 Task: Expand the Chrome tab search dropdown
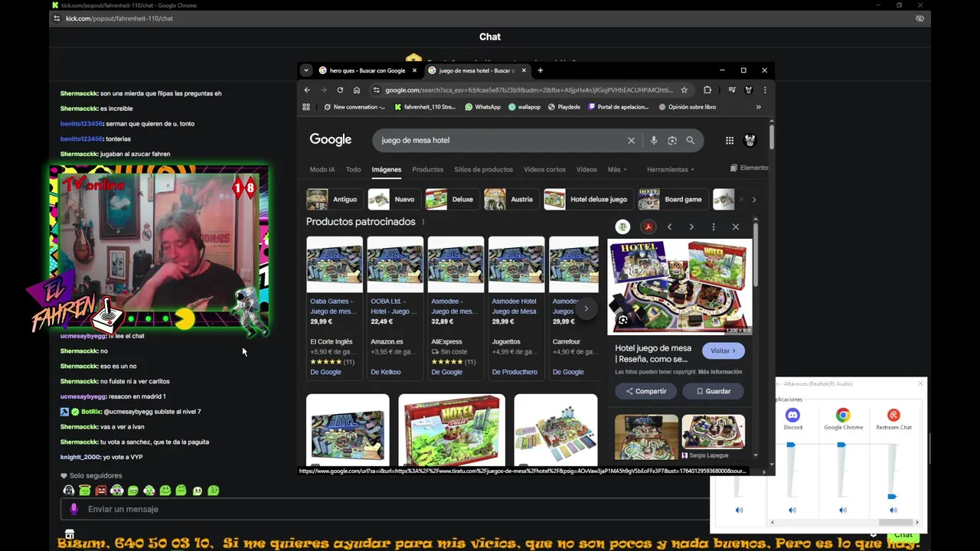click(306, 70)
